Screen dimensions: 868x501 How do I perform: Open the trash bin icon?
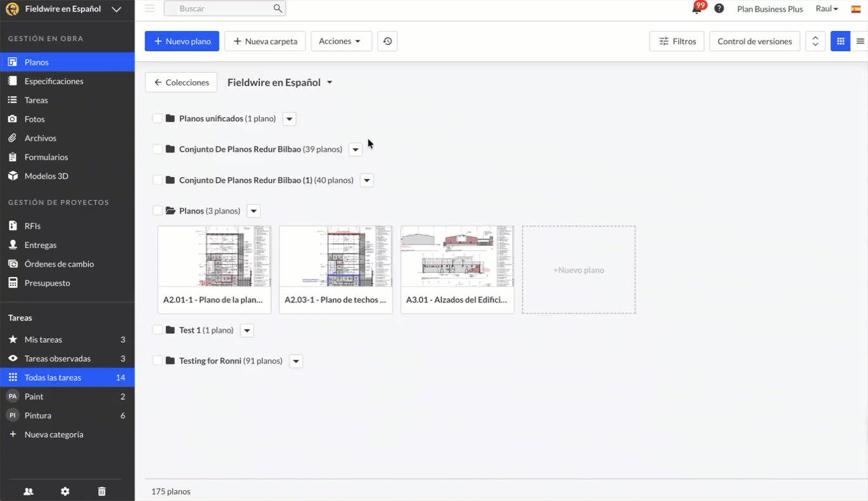[102, 492]
